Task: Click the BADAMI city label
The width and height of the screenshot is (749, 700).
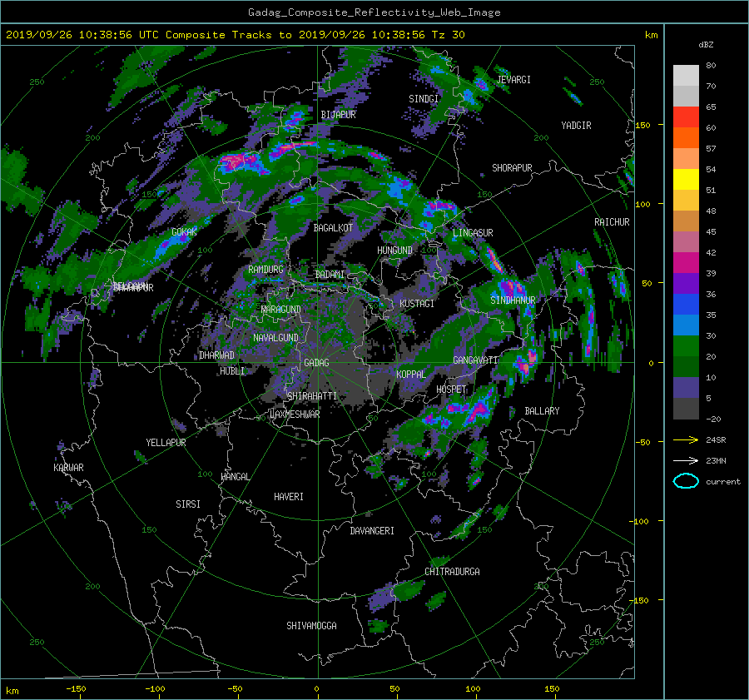Action: click(x=330, y=275)
